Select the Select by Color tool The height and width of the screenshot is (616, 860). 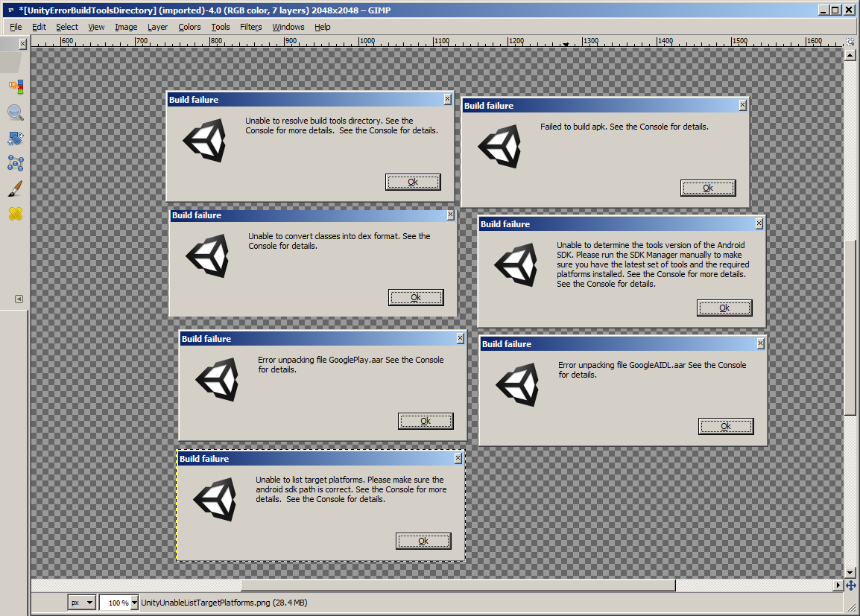coord(16,87)
